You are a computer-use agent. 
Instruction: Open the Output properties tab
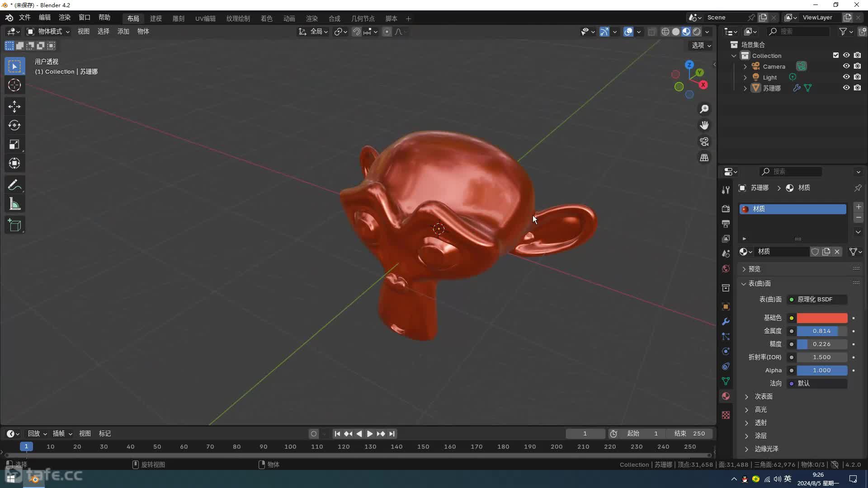[x=726, y=224]
